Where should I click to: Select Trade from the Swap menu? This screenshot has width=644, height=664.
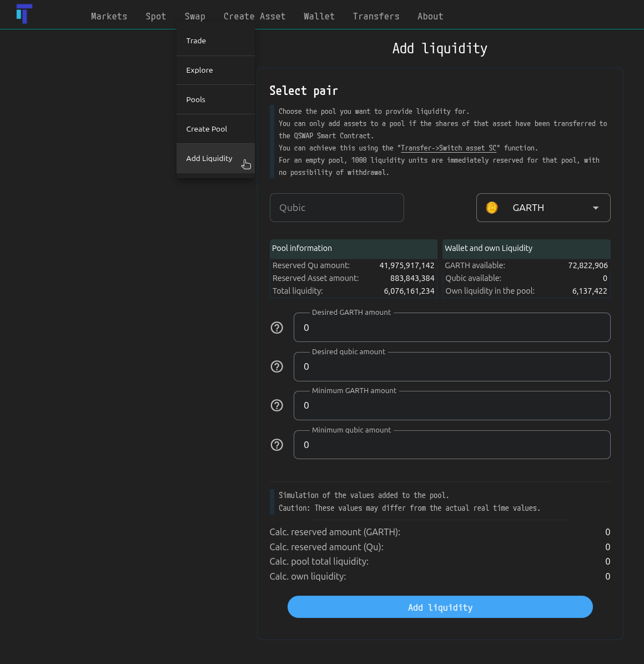196,41
